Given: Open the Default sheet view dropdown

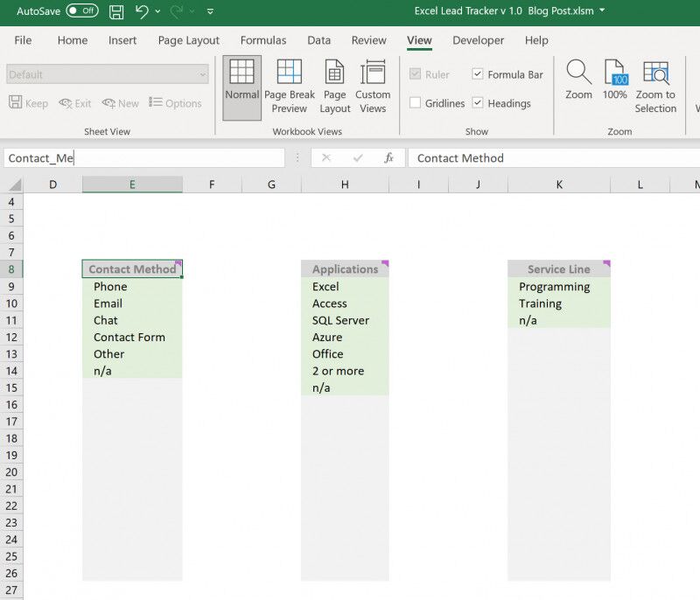Looking at the screenshot, I should point(202,74).
